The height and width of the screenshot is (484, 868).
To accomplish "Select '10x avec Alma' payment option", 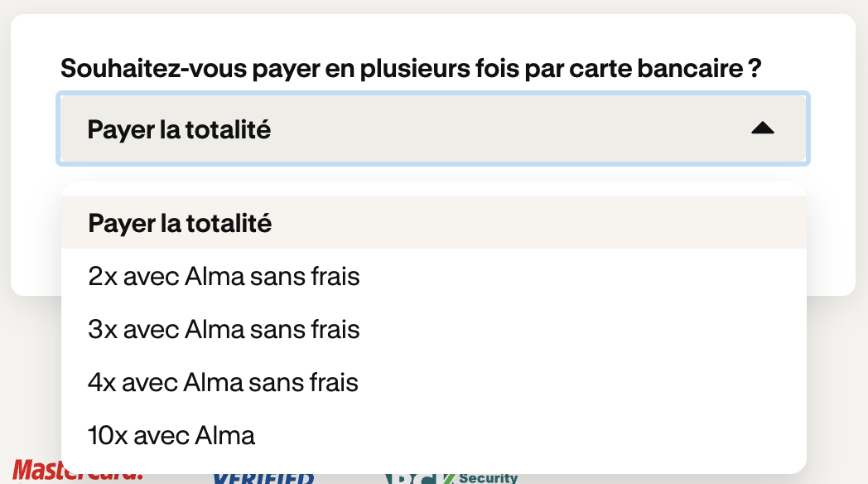I will click(x=433, y=435).
